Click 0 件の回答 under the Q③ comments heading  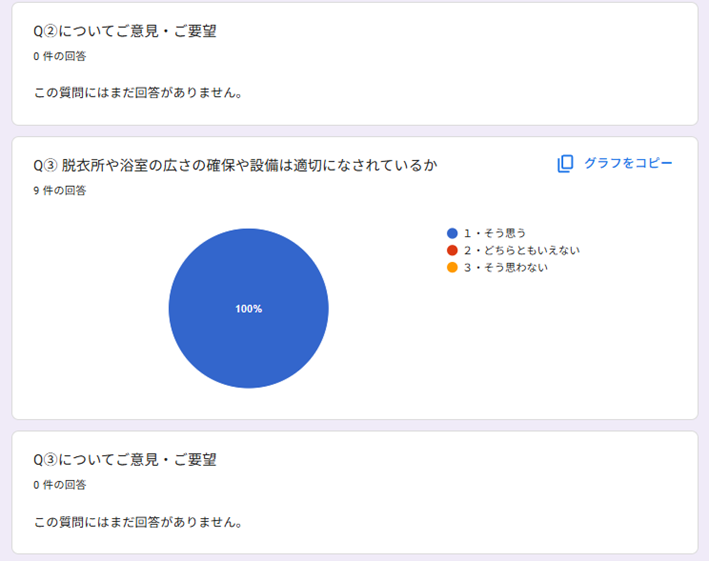pos(59,485)
